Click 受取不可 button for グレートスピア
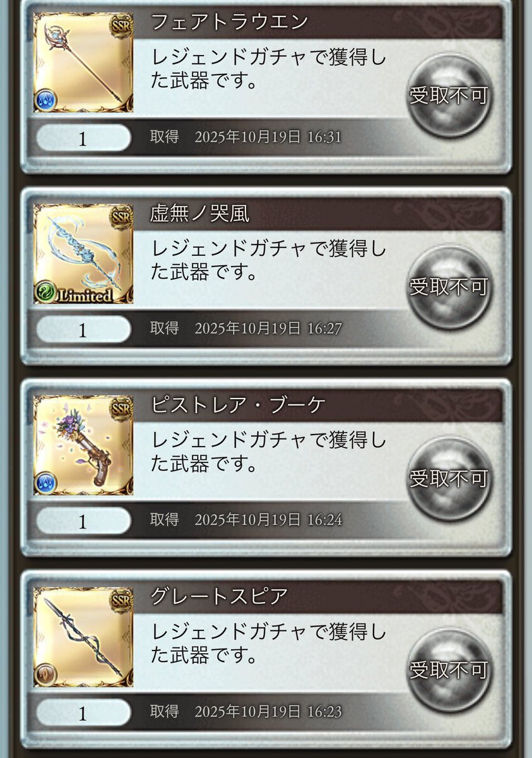Screen dimensions: 532x758 click(x=449, y=670)
